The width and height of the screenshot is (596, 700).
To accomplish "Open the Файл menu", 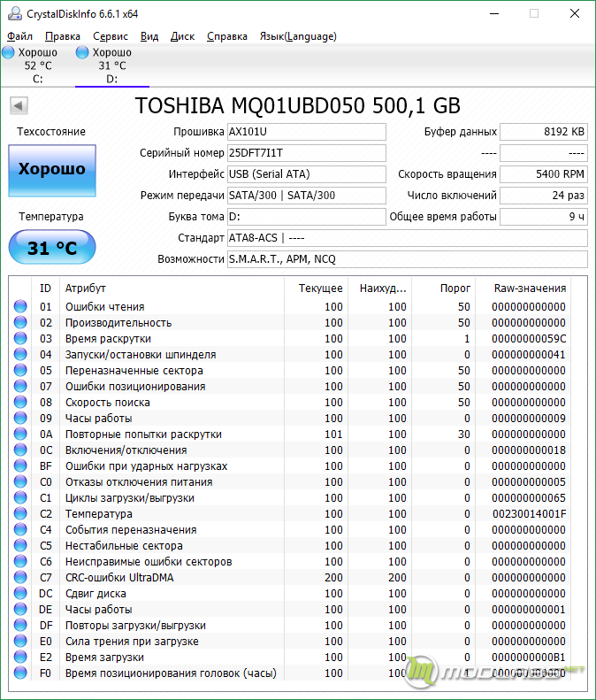I will pyautogui.click(x=19, y=36).
